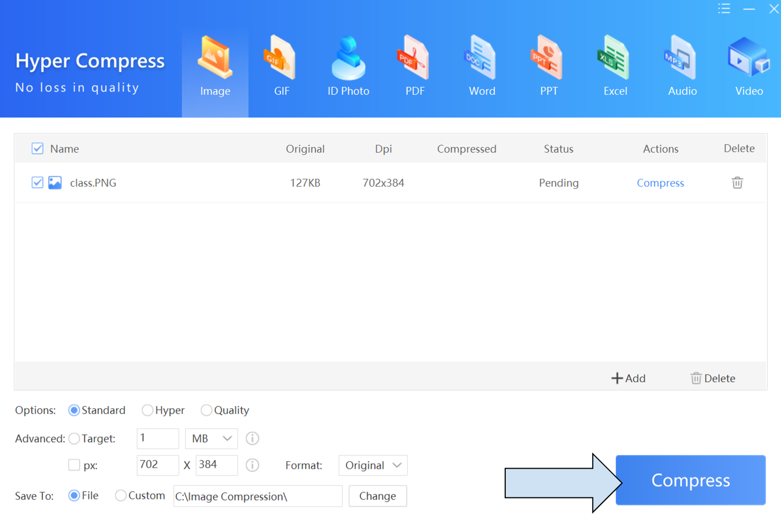Click the save path field C:\Image Compression\
This screenshot has width=781, height=532.
(258, 496)
